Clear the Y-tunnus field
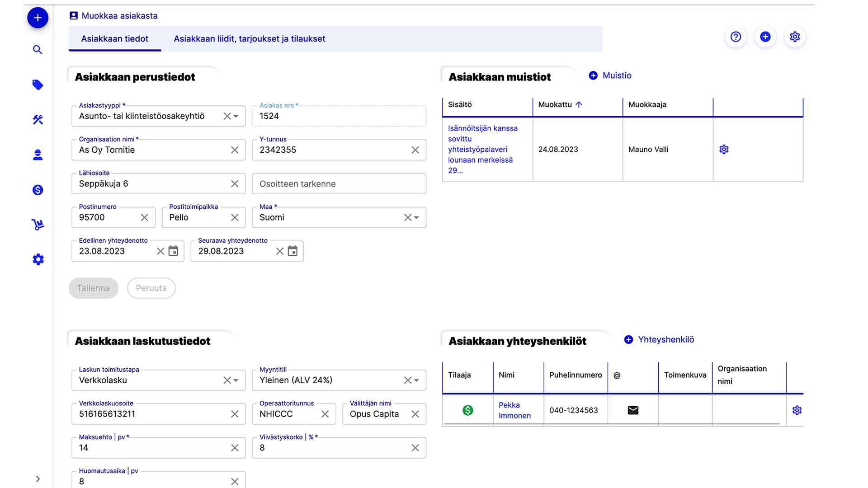Screen dimensions: 868x488 click(x=415, y=150)
